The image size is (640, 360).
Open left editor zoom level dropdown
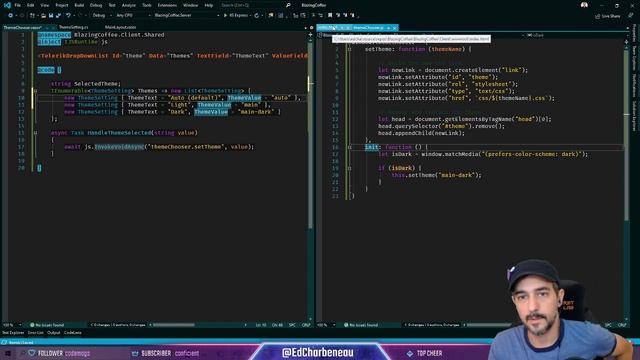click(12, 325)
